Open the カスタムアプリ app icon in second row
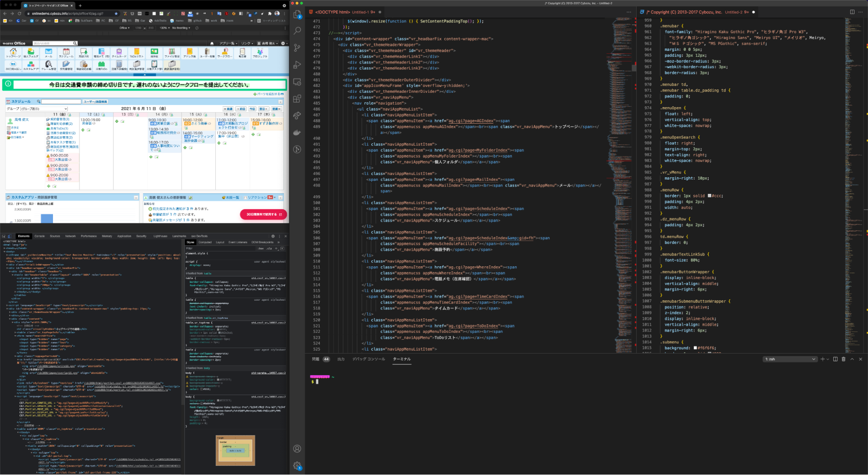 coord(31,66)
